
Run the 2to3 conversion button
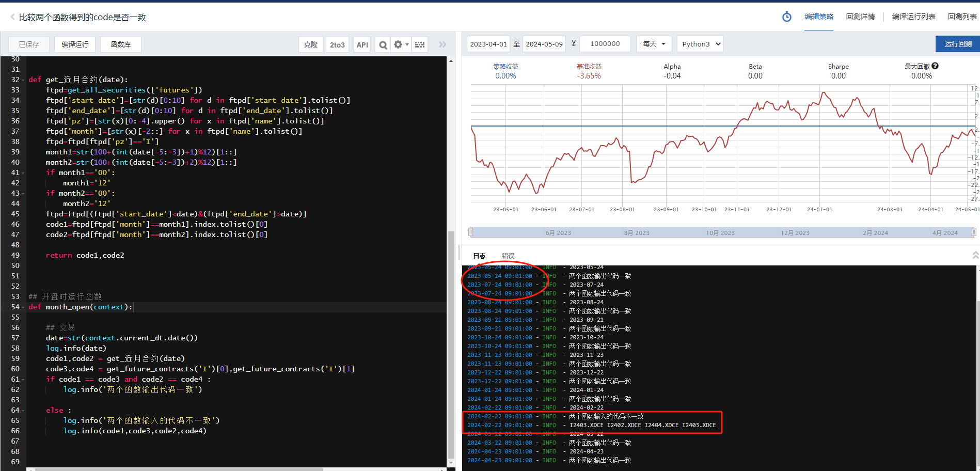[337, 44]
